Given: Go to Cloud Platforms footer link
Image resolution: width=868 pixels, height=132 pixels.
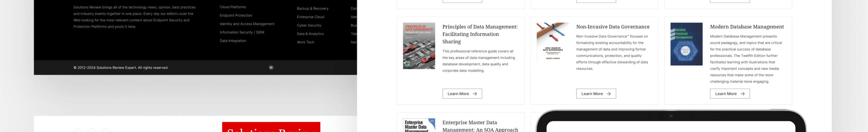Looking at the screenshot, I should point(233,7).
